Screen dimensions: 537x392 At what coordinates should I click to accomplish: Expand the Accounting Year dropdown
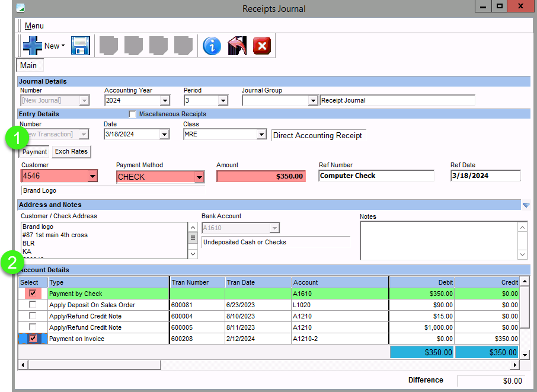(x=165, y=101)
